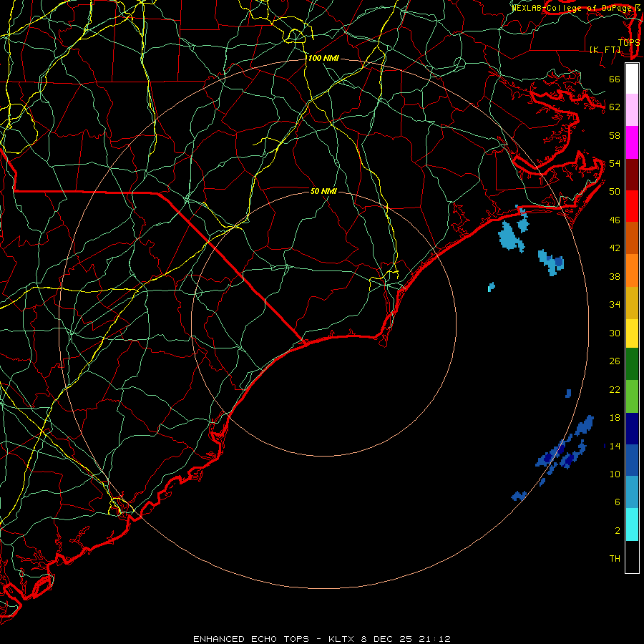Click the '[K FT]' units label
The image size is (644, 644).
pyautogui.click(x=605, y=49)
